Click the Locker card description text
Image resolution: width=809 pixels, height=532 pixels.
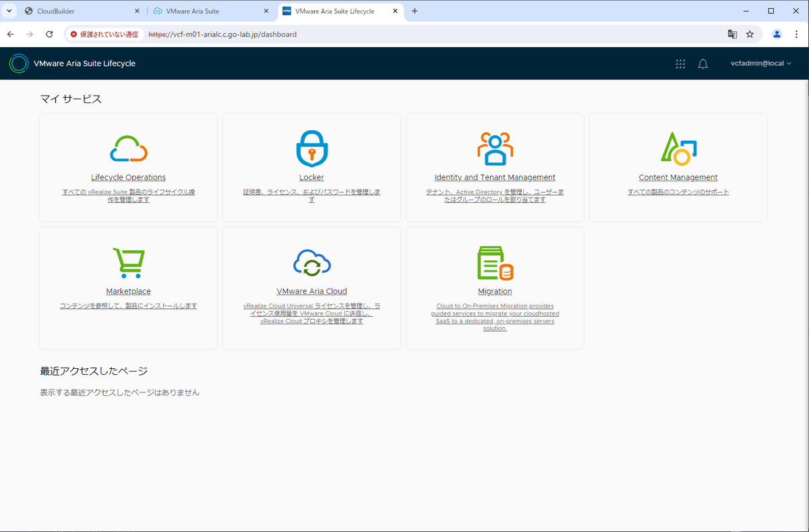point(311,196)
